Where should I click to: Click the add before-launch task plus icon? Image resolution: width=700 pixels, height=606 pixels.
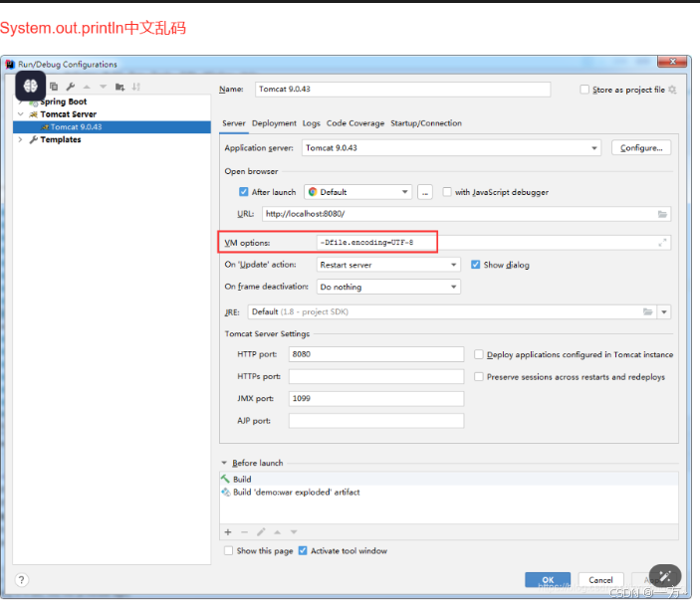click(x=228, y=532)
